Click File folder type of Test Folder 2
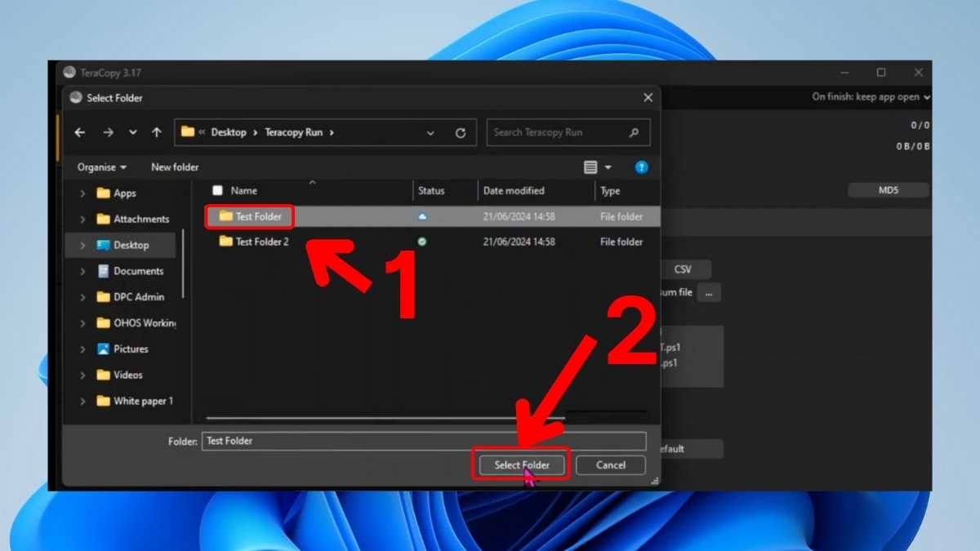Viewport: 980px width, 551px height. [621, 242]
